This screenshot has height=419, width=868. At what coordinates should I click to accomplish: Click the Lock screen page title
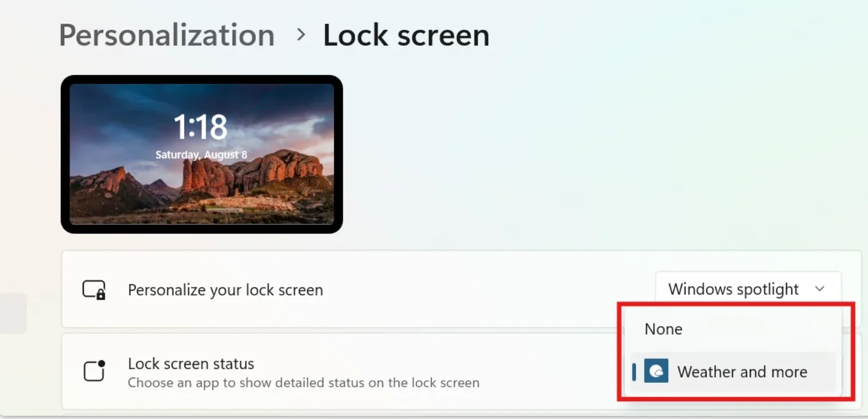pos(406,36)
